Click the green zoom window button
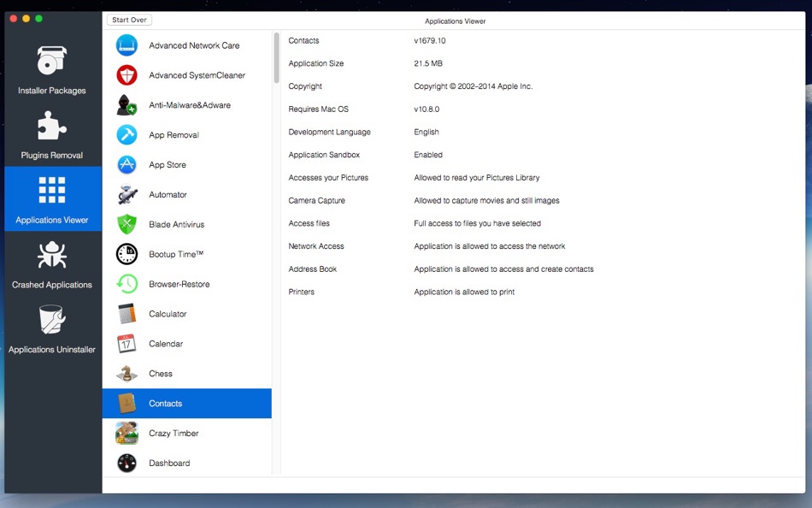Viewport: 812px width, 508px height. 38,19
